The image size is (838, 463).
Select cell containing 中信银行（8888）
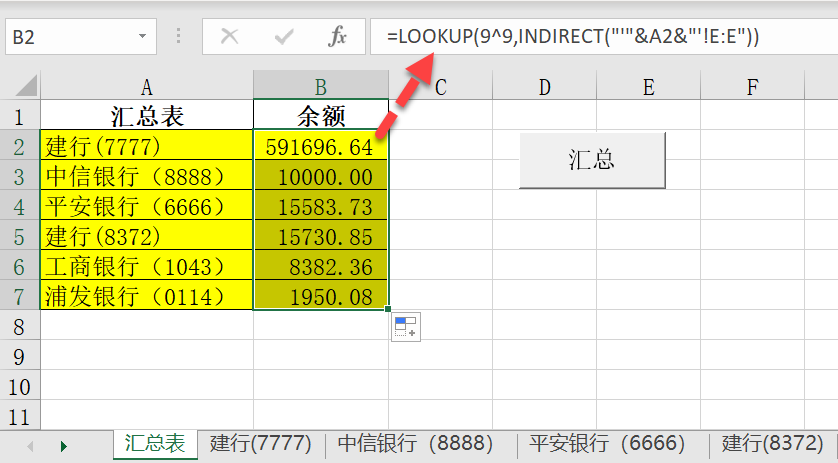147,175
